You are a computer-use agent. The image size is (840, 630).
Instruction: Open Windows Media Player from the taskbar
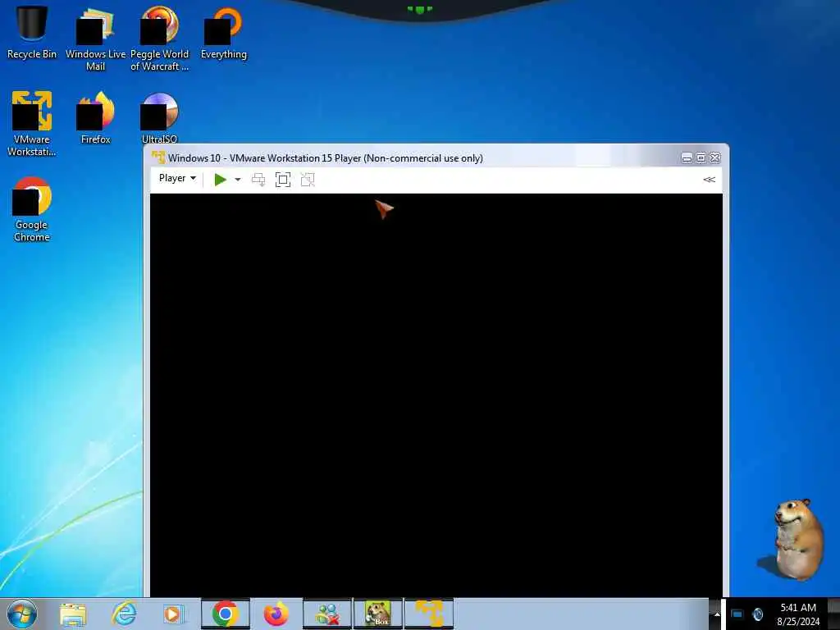(173, 614)
